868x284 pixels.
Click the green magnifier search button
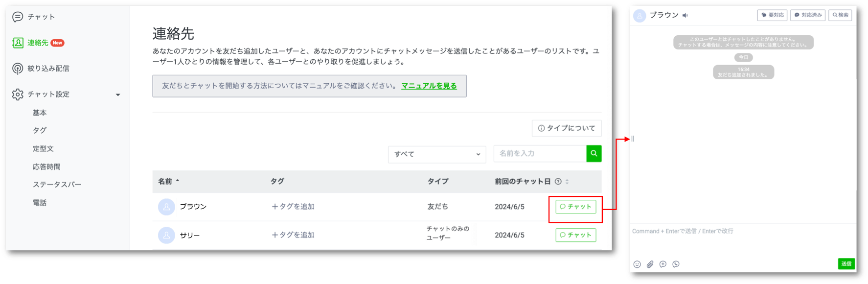(x=594, y=154)
